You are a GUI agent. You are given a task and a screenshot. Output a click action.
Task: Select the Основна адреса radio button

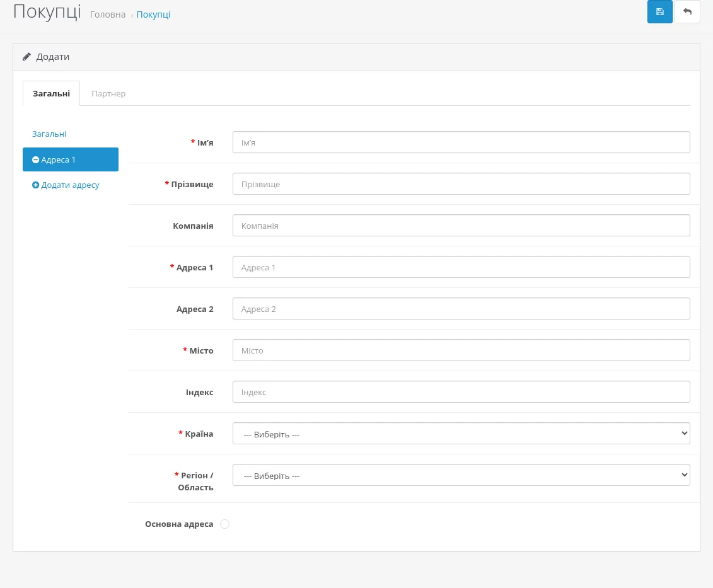pos(224,524)
